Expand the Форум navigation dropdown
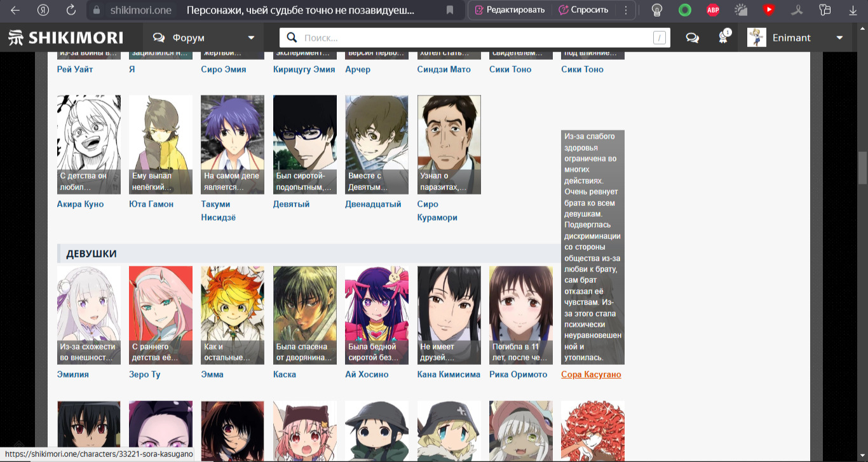The image size is (868, 462). pyautogui.click(x=251, y=38)
